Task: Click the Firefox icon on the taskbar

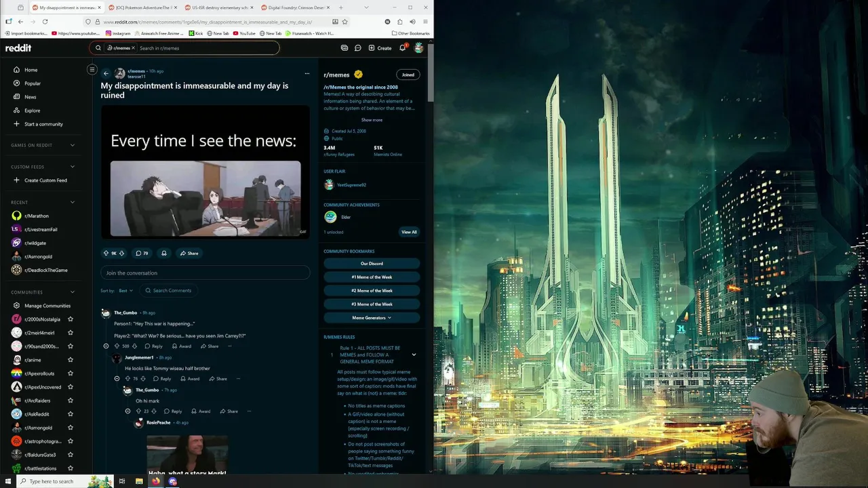Action: tap(156, 481)
